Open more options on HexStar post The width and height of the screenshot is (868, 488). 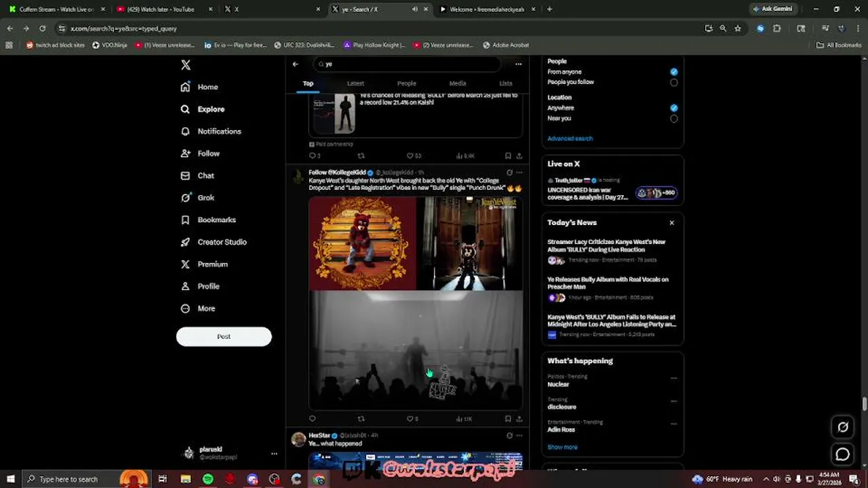(519, 436)
